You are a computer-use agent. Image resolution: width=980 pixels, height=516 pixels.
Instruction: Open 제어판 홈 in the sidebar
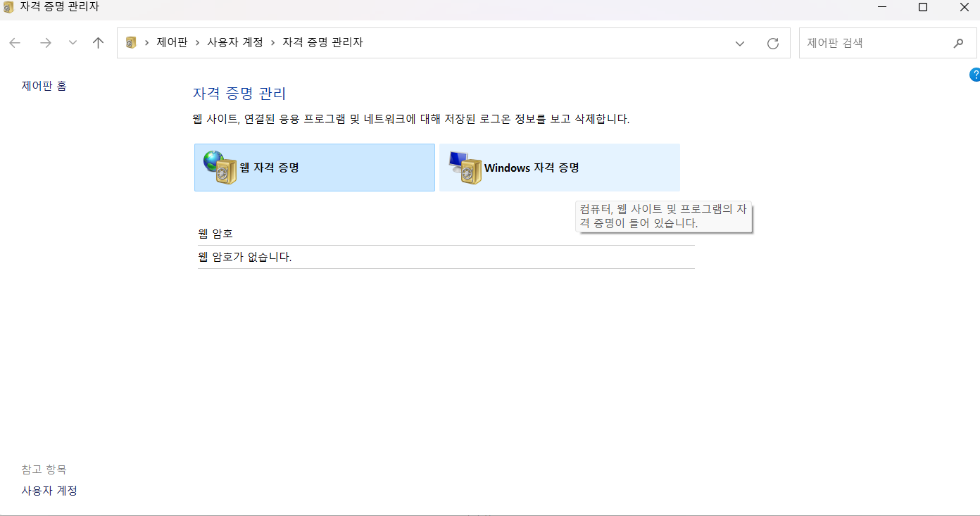click(x=44, y=86)
